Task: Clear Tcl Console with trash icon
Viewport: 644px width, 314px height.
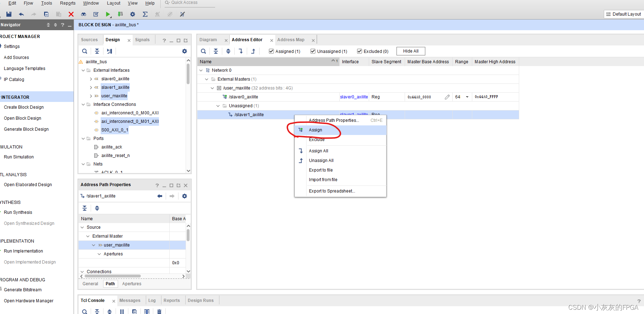Action: [x=159, y=312]
